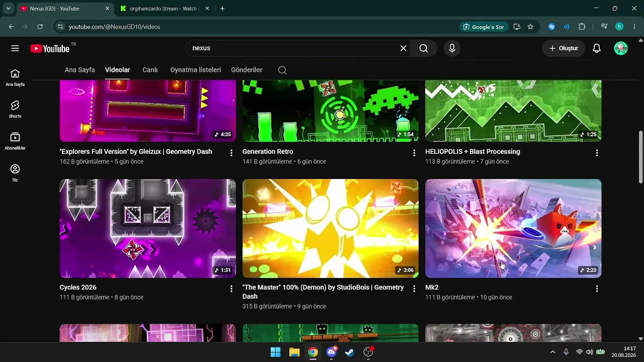Go to the YouTube logo home link

(x=50, y=48)
